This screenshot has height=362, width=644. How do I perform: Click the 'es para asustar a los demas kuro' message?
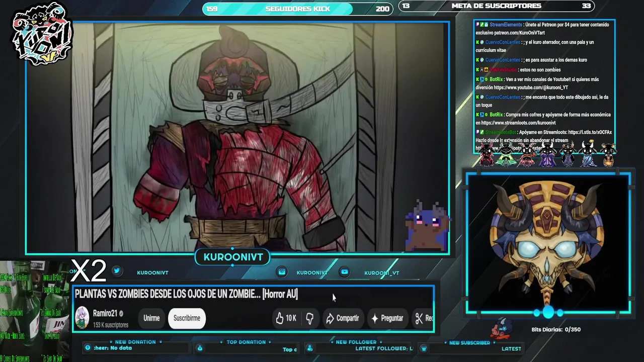(556, 60)
